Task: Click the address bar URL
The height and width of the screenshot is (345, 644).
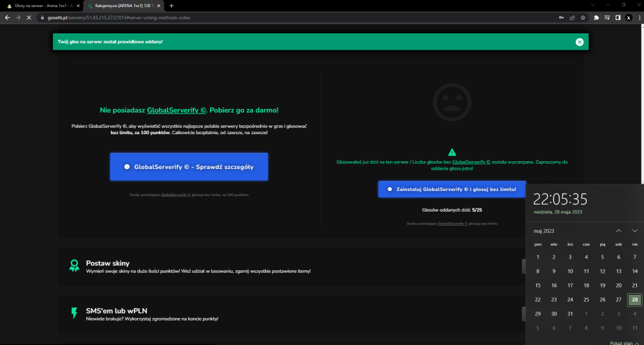Action: (x=118, y=17)
